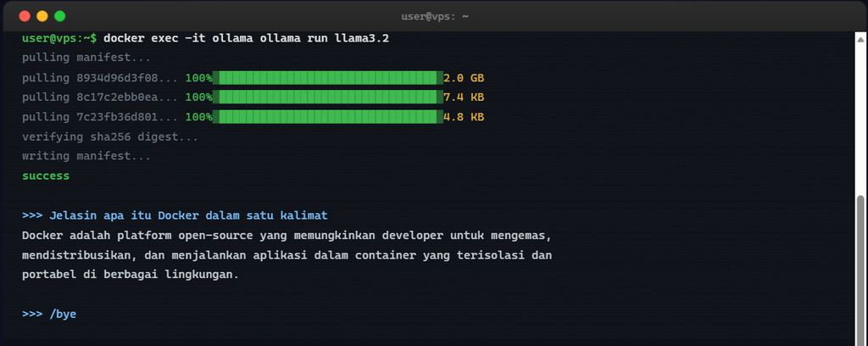Click the yellow minimize window button

42,16
